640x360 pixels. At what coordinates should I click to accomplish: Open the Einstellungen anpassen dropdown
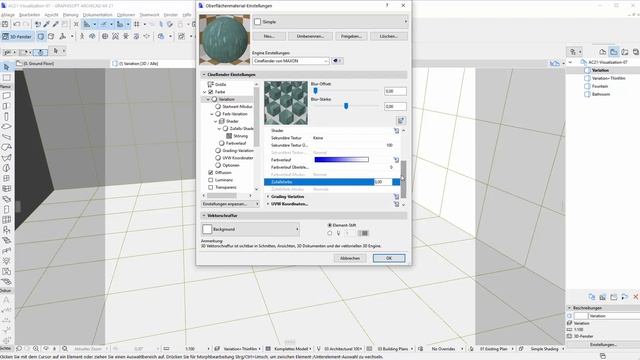click(x=230, y=204)
